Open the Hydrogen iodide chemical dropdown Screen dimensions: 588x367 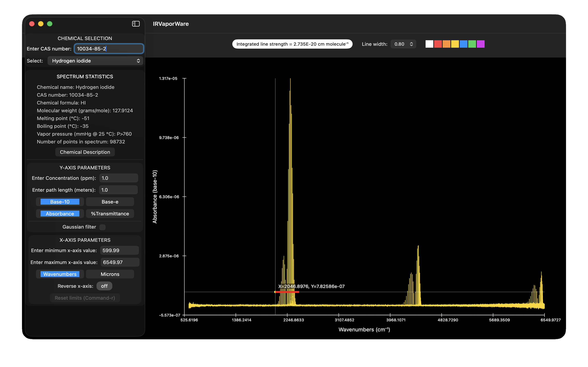tap(95, 61)
